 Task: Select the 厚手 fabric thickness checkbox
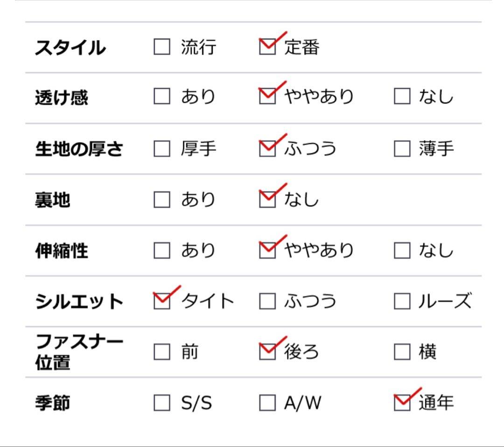(x=162, y=149)
